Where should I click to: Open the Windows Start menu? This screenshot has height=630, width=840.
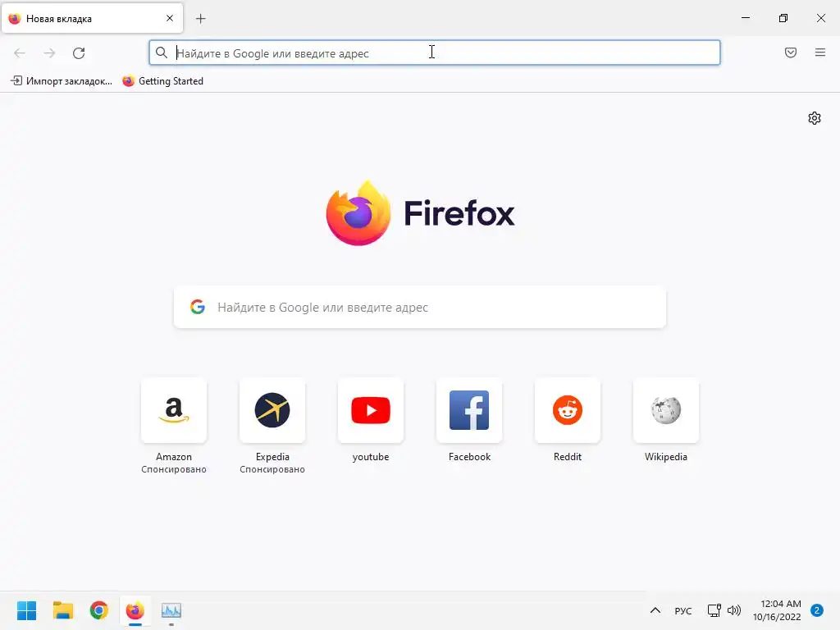coord(27,610)
